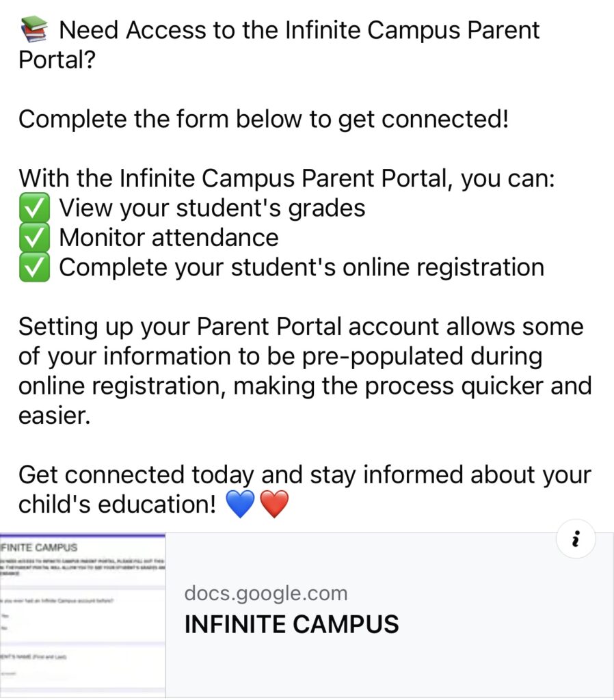The image size is (614, 700).
Task: Click the blue heart emoji
Action: 240,504
